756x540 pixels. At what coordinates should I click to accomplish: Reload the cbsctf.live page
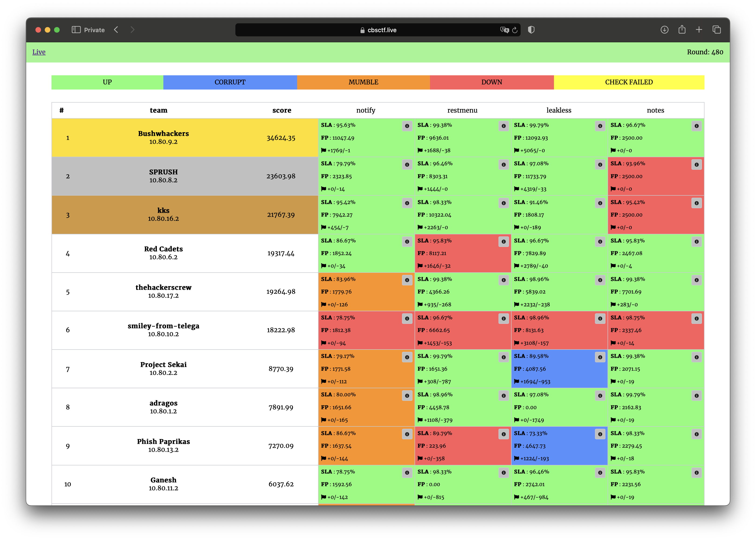(x=515, y=30)
